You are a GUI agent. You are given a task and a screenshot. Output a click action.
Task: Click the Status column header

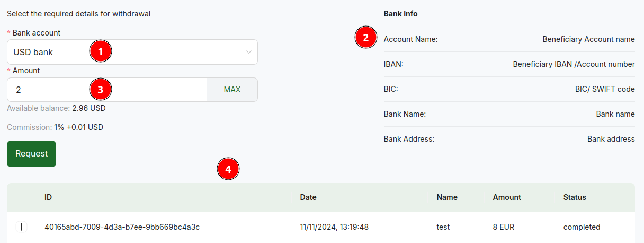pos(575,197)
